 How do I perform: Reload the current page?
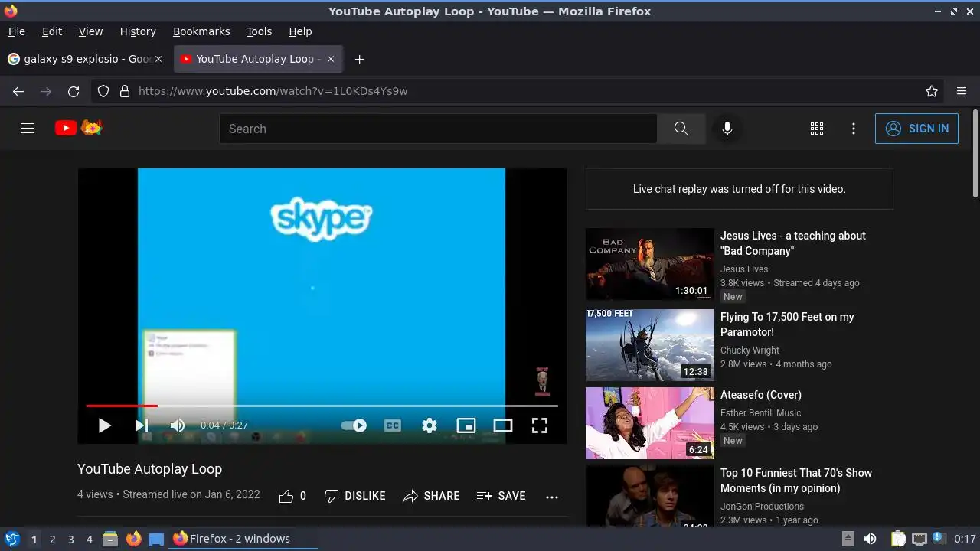pos(73,91)
